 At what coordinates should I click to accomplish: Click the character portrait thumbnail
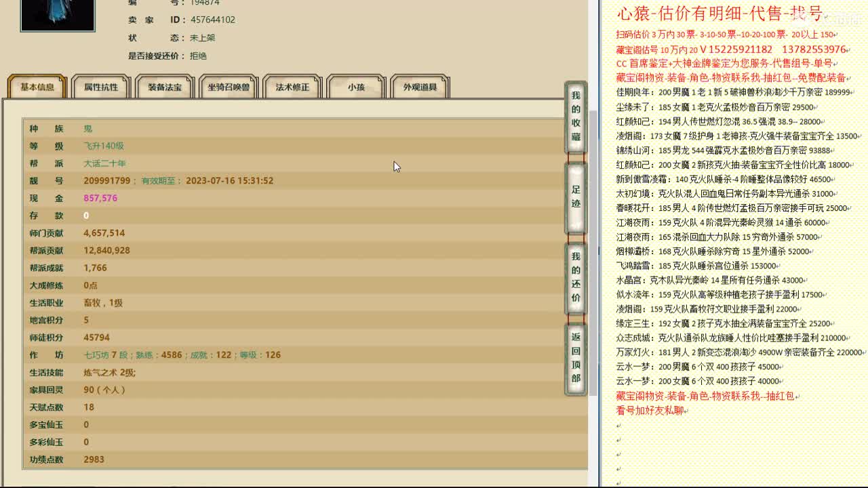click(58, 15)
